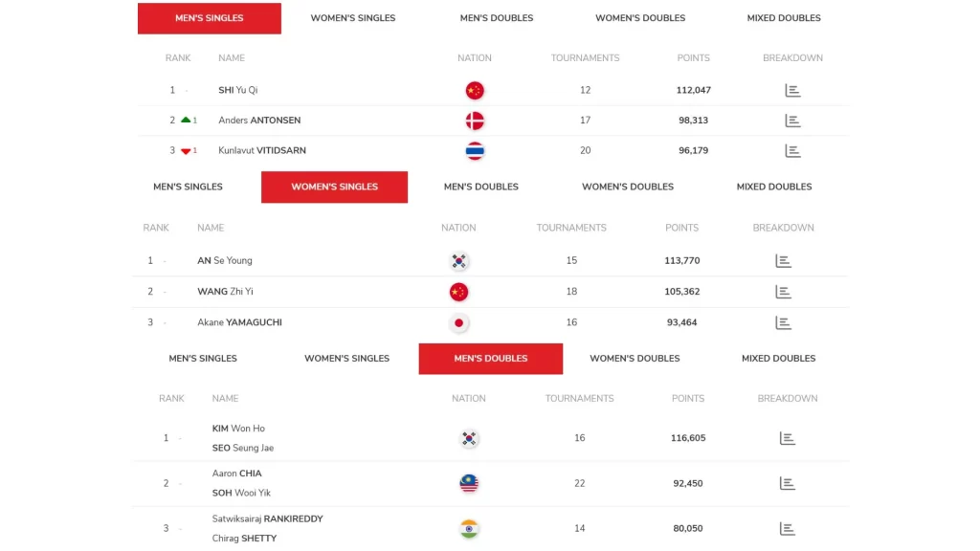Open the breakdown for Kim Won Ho's pair
The height and width of the screenshot is (551, 980).
click(x=788, y=438)
